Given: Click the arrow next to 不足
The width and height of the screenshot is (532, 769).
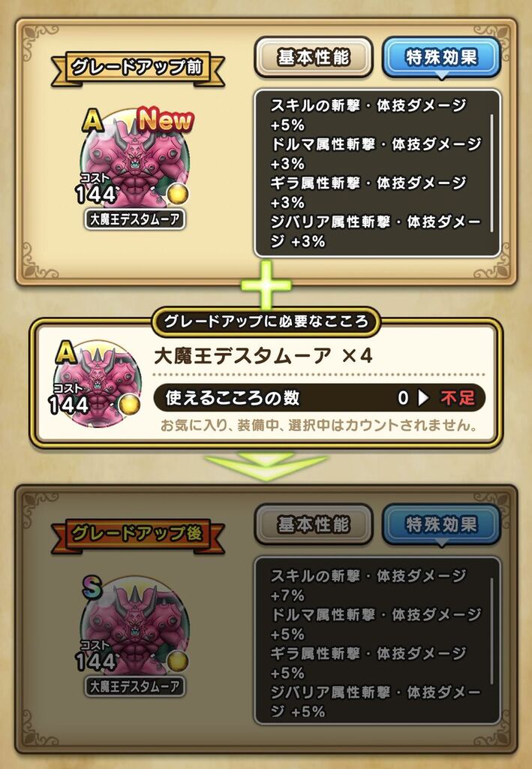Looking at the screenshot, I should (x=423, y=398).
